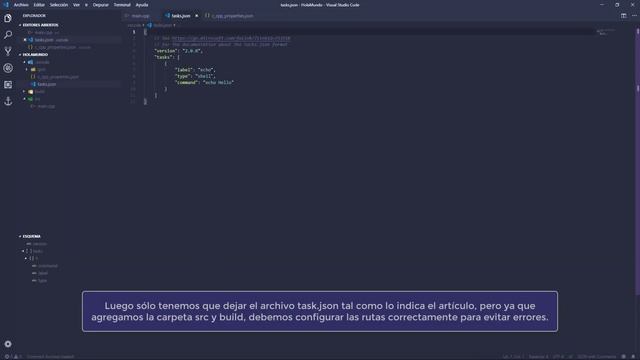Click the VS Code logo in title bar
640x360 pixels.
pos(6,5)
